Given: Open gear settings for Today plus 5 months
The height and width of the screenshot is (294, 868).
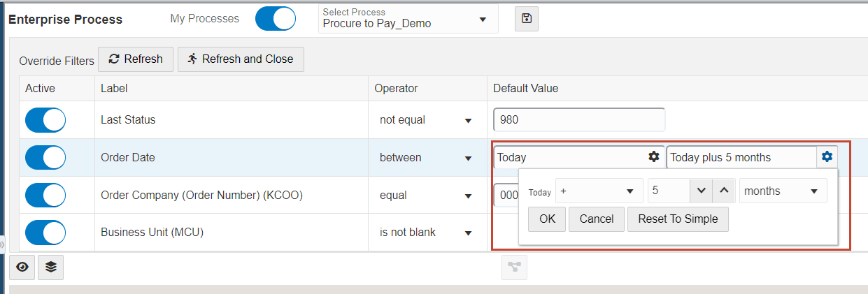Looking at the screenshot, I should (827, 157).
